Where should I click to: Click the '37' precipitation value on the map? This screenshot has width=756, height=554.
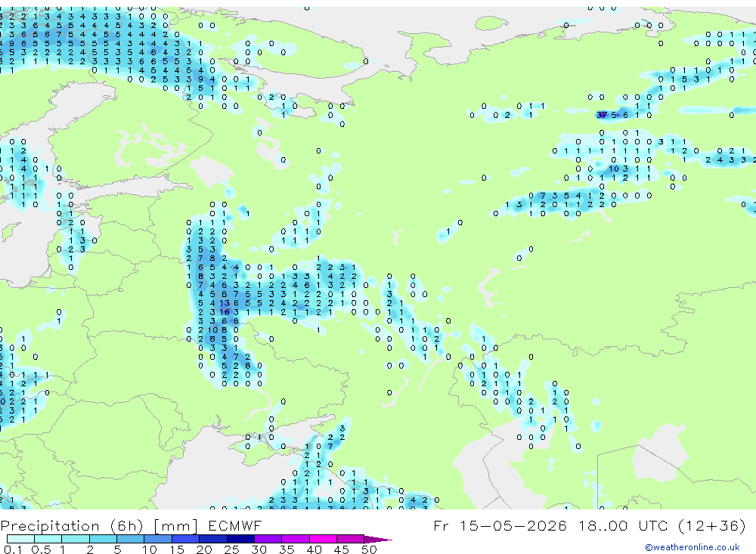point(602,115)
